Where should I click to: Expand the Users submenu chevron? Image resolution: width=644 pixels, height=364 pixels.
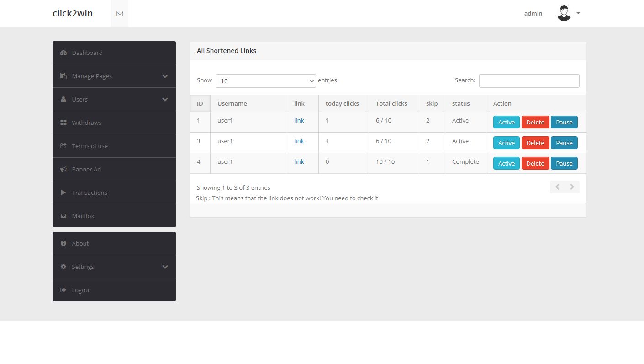165,99
